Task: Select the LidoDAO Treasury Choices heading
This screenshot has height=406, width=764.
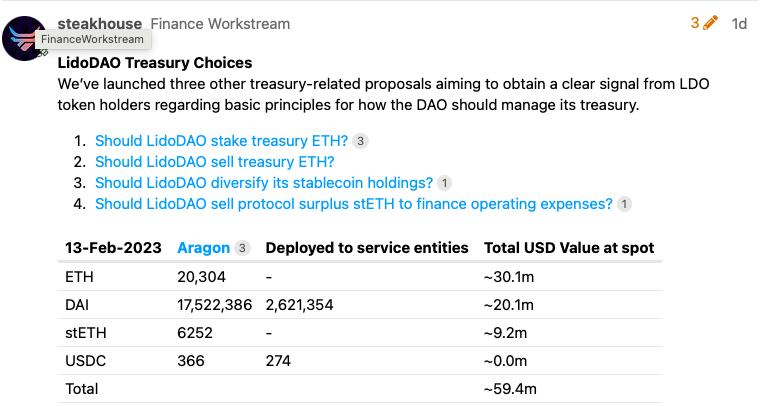Action: click(155, 63)
